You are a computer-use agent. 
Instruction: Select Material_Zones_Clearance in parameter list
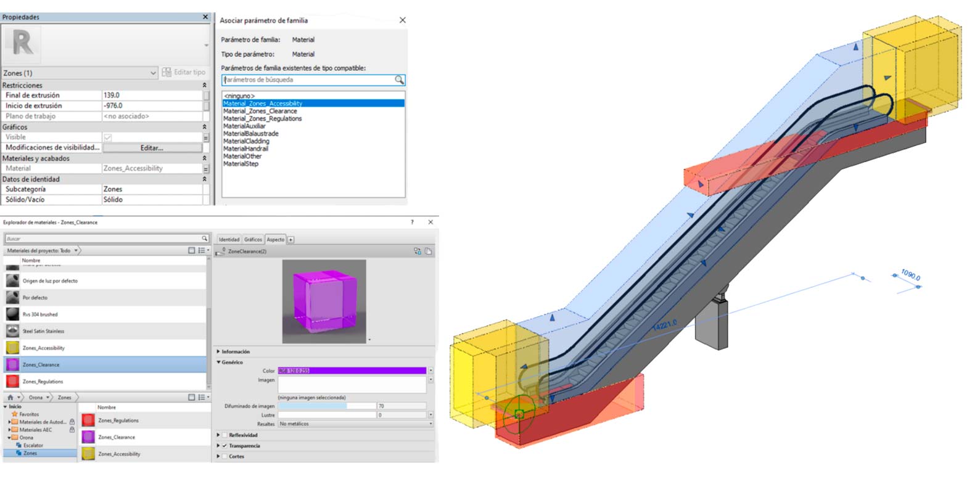(260, 111)
